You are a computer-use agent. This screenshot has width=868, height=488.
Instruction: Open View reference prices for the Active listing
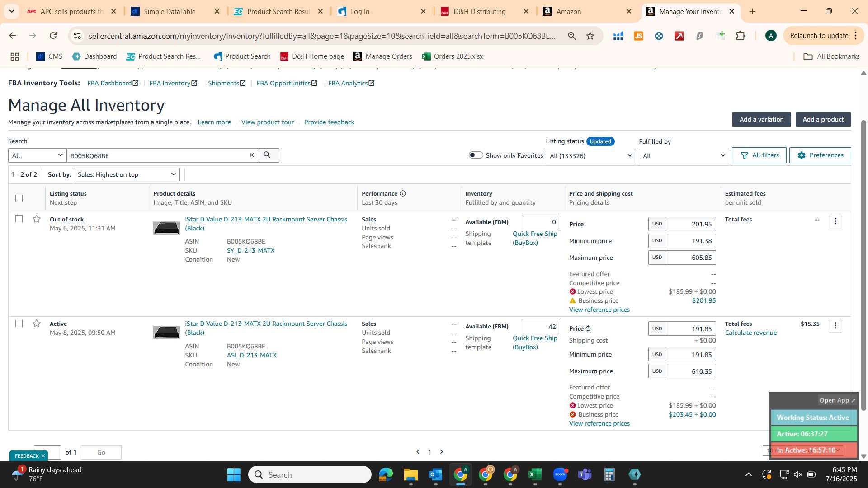[x=599, y=423]
